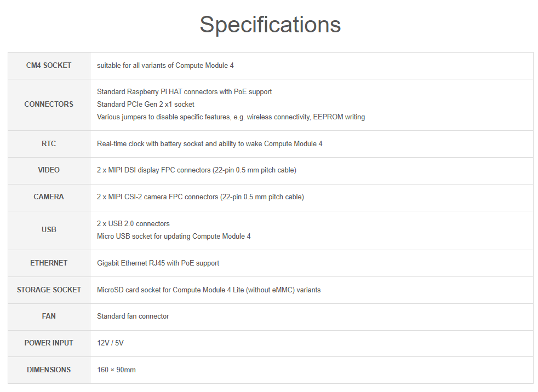This screenshot has width=538, height=392.
Task: Click the POWER INPUT row label
Action: [49, 343]
